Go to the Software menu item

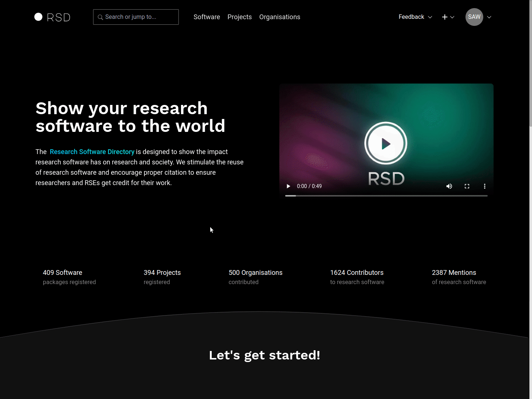coord(207,17)
